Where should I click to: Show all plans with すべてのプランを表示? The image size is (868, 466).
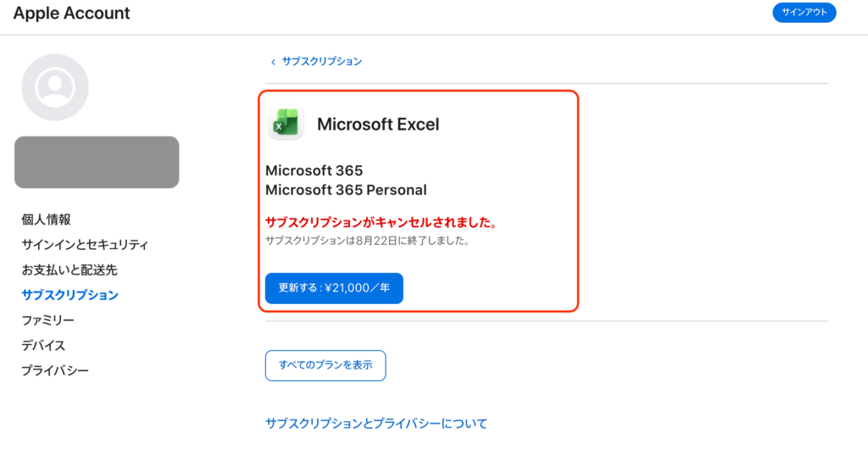coord(325,365)
